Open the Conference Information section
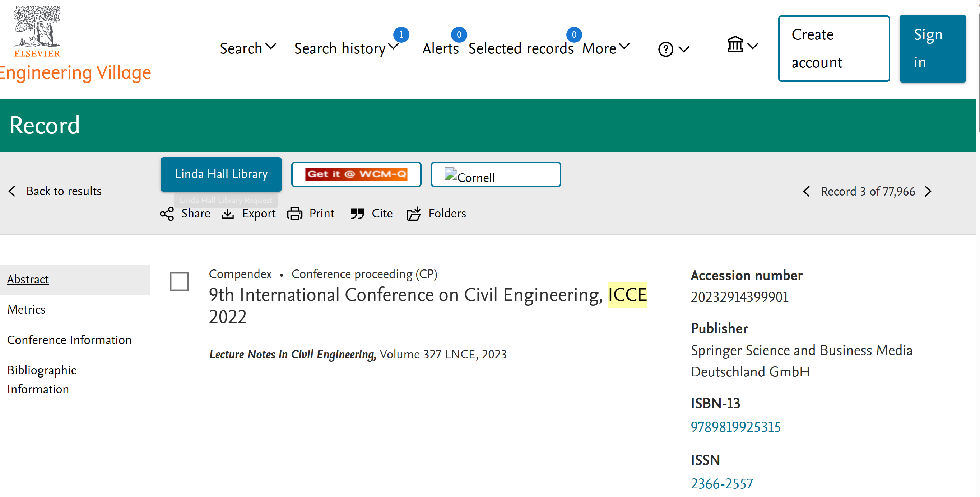This screenshot has height=497, width=980. (x=69, y=340)
